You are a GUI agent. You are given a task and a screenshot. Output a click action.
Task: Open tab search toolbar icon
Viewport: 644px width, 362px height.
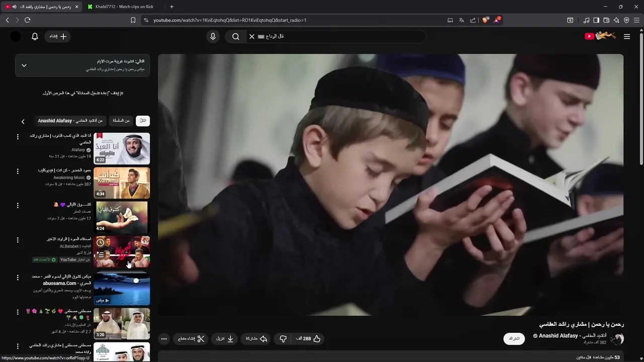coord(570,20)
